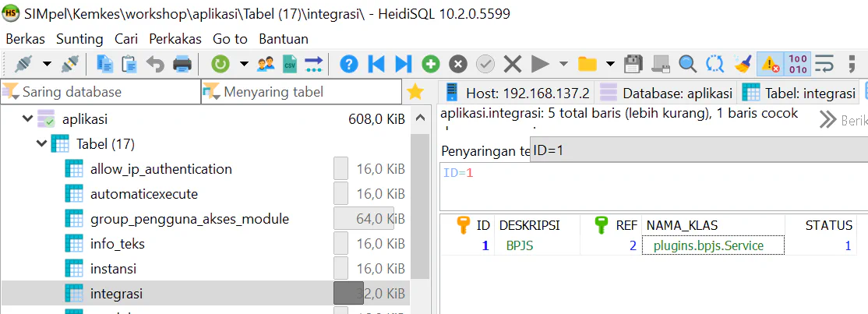Select the plugins.bpjs.Service cell
This screenshot has width=868, height=314.
713,246
